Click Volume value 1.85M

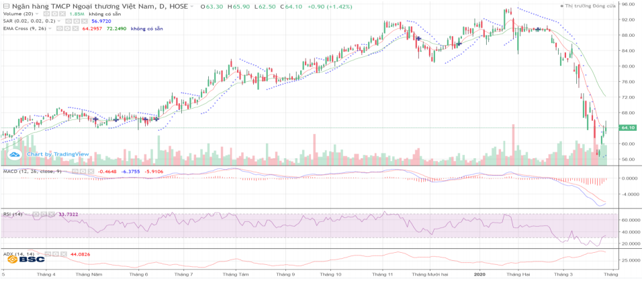tap(77, 13)
